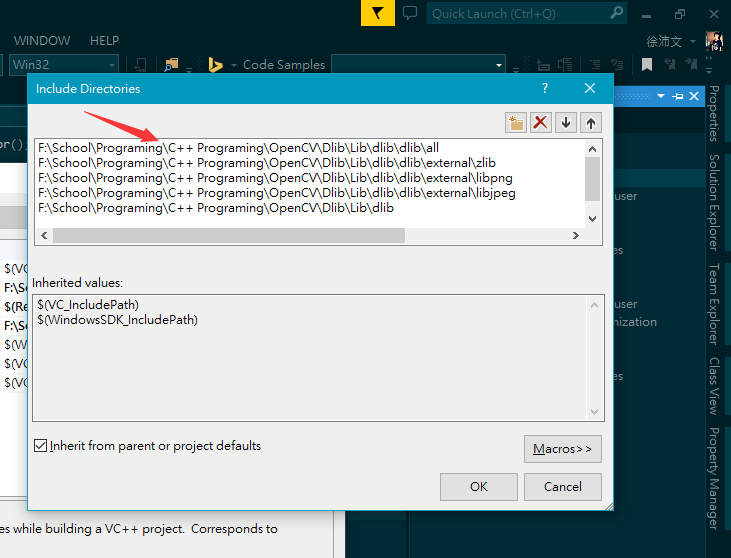Viewport: 731px width, 558px height.
Task: Expand the Macros>> button
Action: point(562,449)
